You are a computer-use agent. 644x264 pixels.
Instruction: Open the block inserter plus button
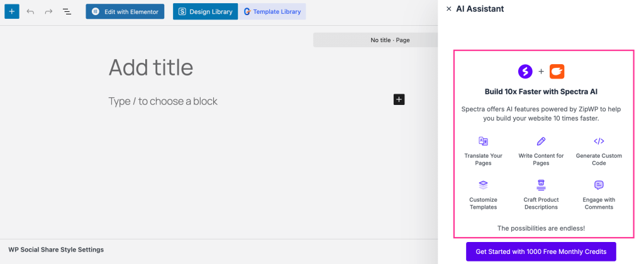tap(11, 11)
